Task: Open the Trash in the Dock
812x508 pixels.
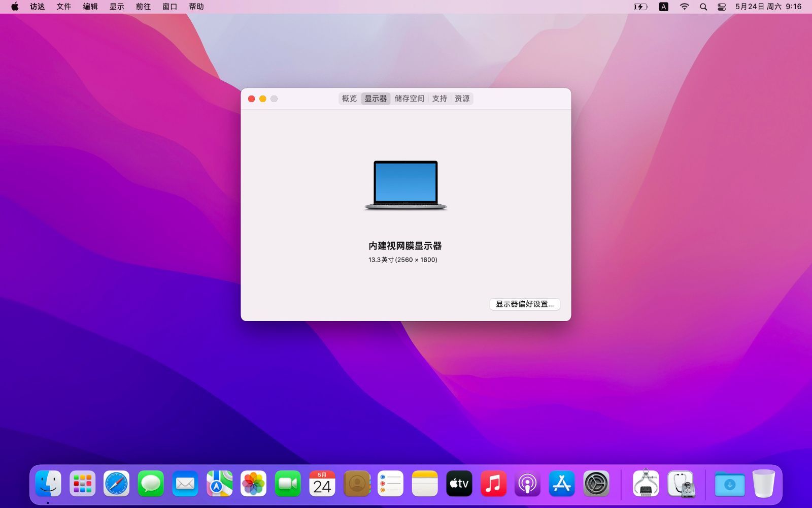Action: (764, 484)
